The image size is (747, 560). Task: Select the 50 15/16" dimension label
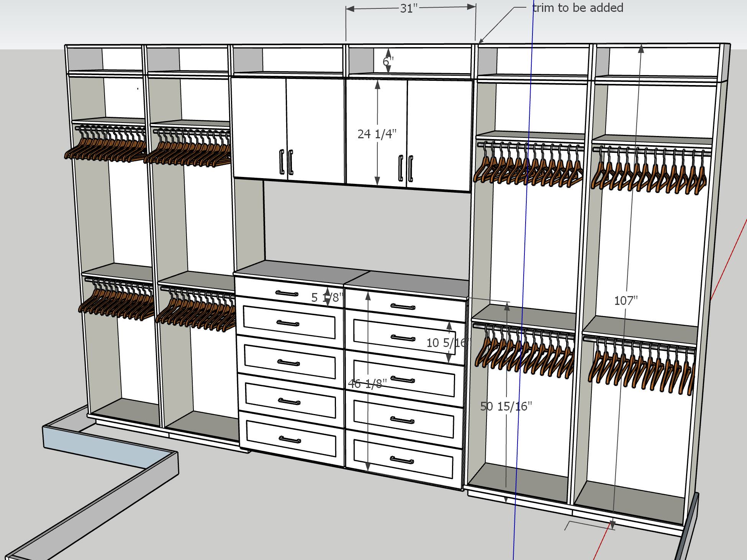click(506, 406)
